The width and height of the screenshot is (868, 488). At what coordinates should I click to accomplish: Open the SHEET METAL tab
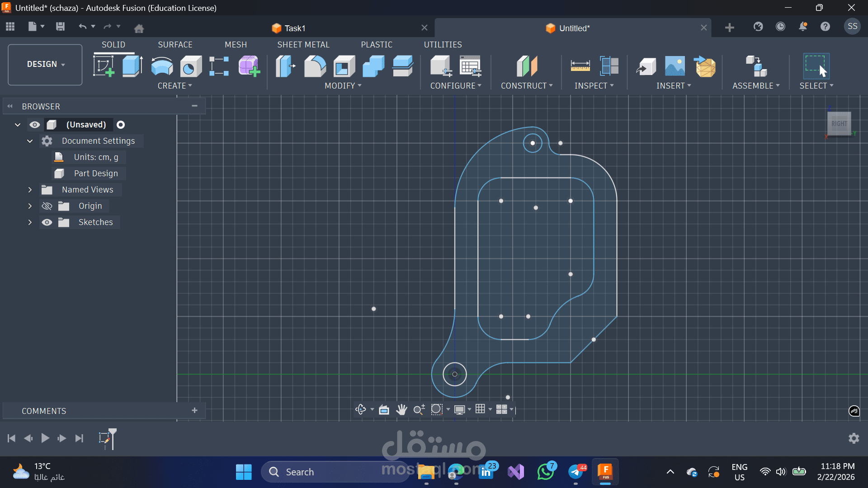point(303,44)
